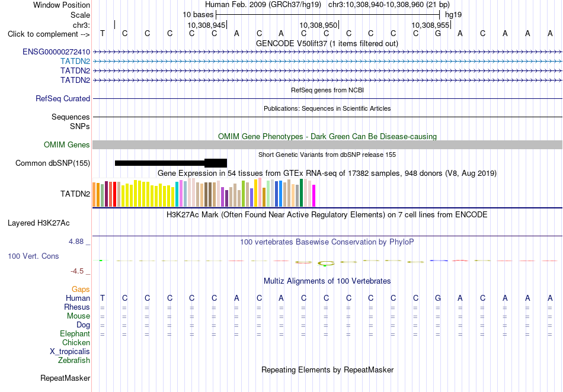Click the Zebrafish species label

[x=74, y=361]
